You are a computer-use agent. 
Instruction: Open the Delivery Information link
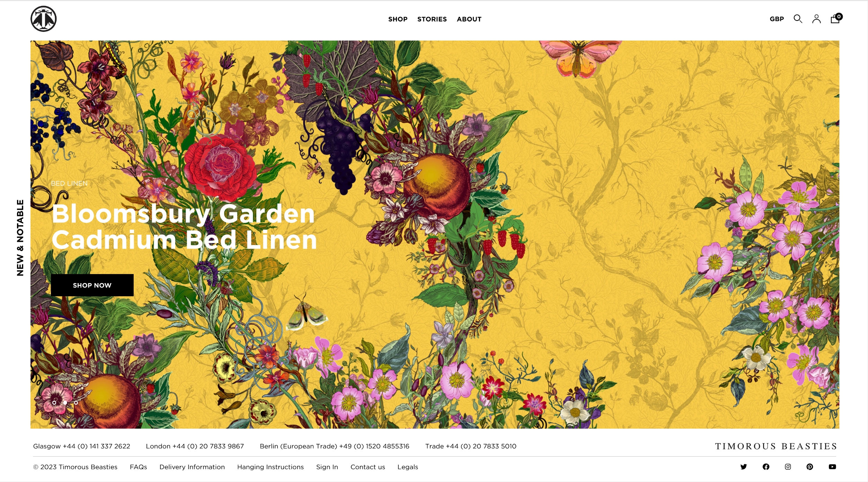pyautogui.click(x=192, y=467)
